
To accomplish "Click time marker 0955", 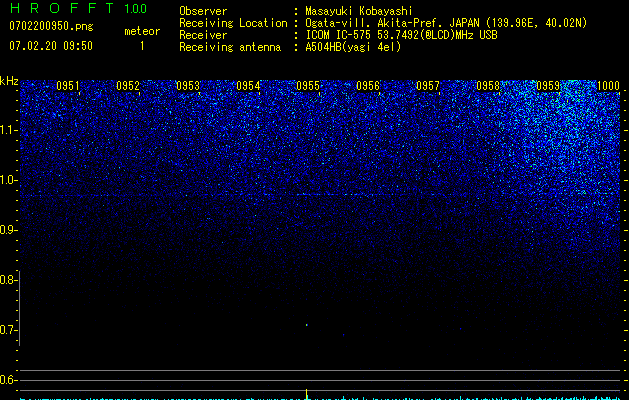I will (x=308, y=86).
